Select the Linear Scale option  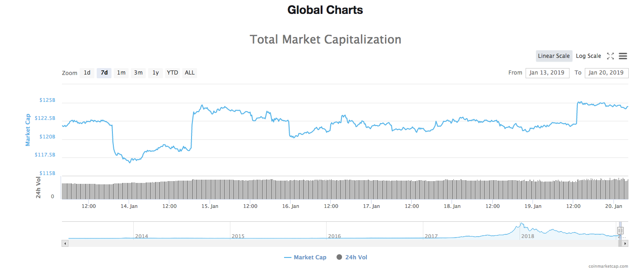click(x=554, y=56)
